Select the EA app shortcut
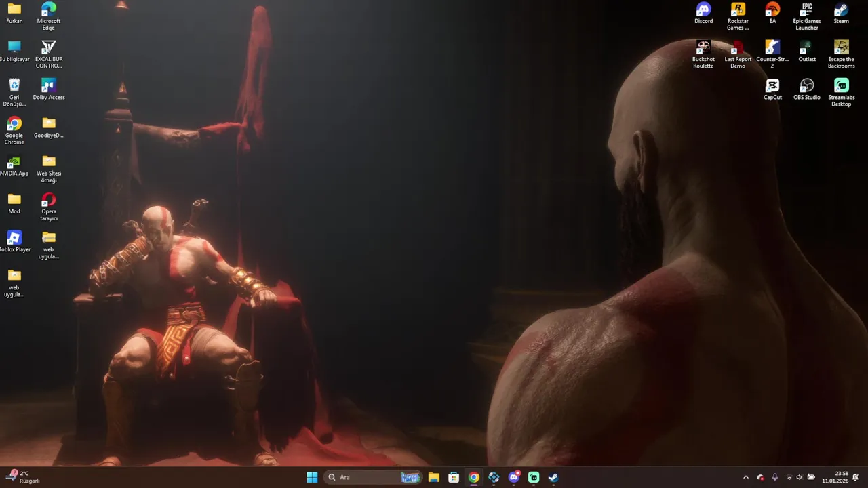The image size is (868, 488). (772, 13)
